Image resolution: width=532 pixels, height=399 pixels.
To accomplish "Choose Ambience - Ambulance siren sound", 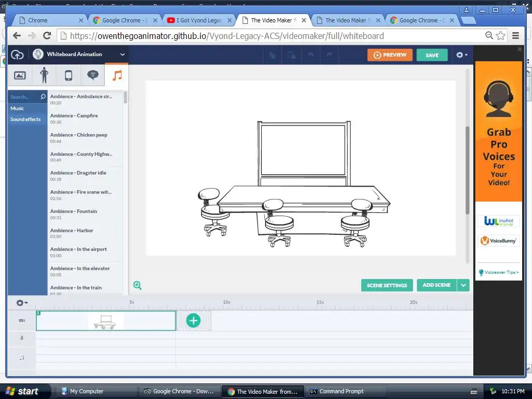I will [85, 99].
